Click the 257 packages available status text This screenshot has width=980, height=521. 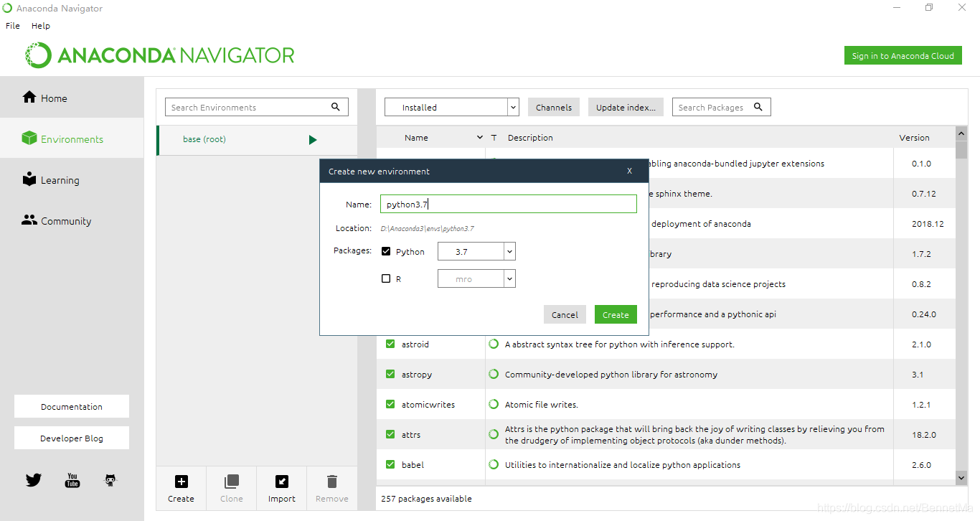(426, 499)
